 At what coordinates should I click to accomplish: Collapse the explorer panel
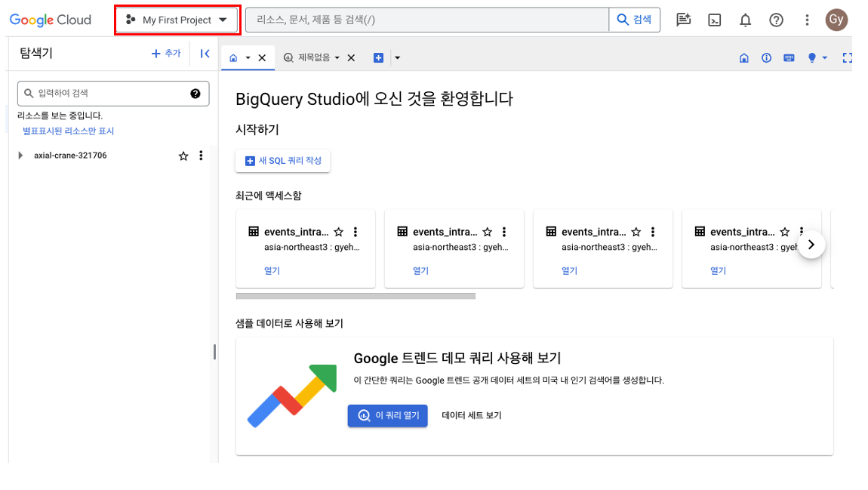point(205,53)
